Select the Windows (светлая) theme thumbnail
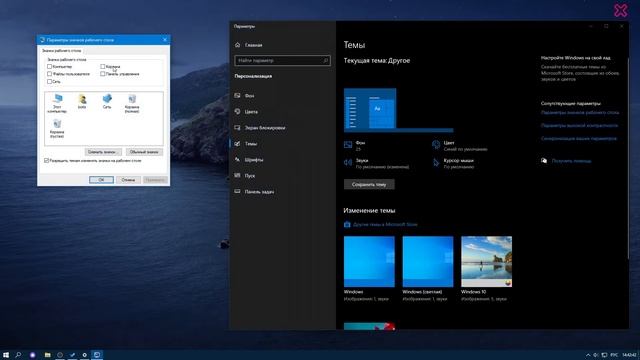This screenshot has height=360, width=640. pos(428,262)
